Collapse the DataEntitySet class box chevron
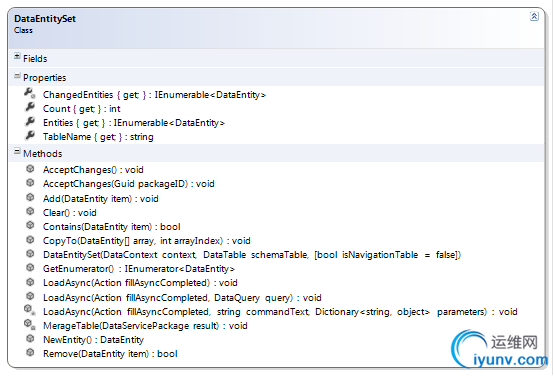Screen dimensions: 554x376 pyautogui.click(x=534, y=16)
